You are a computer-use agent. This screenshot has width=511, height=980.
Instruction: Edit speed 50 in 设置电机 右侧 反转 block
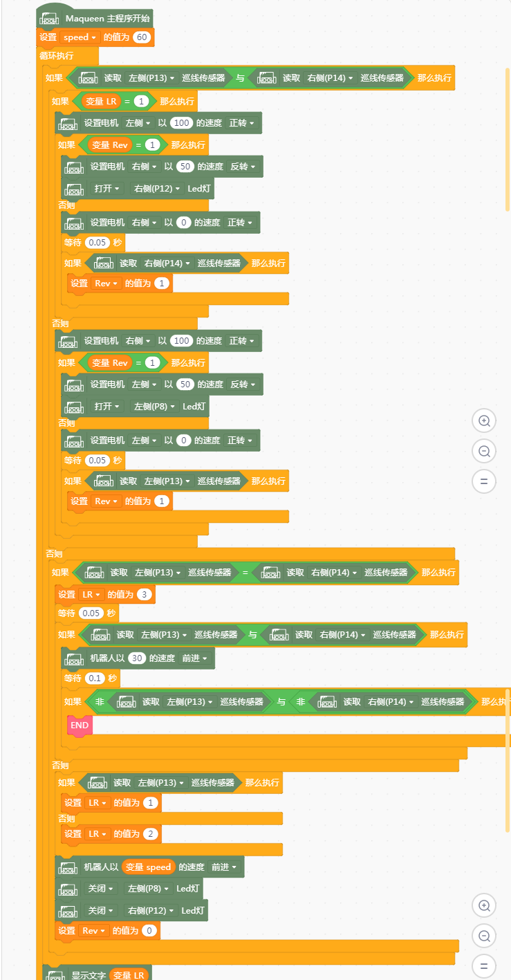click(185, 167)
